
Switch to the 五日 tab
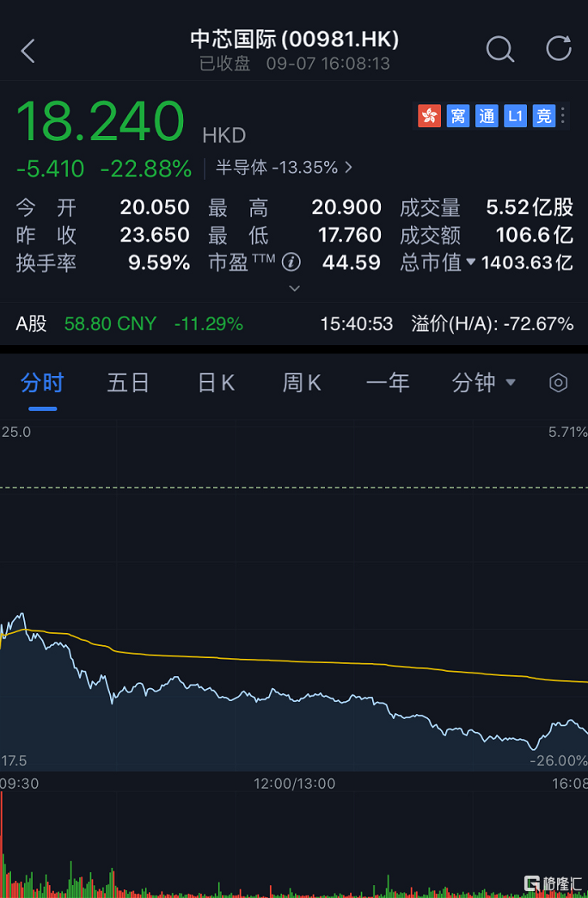128,383
